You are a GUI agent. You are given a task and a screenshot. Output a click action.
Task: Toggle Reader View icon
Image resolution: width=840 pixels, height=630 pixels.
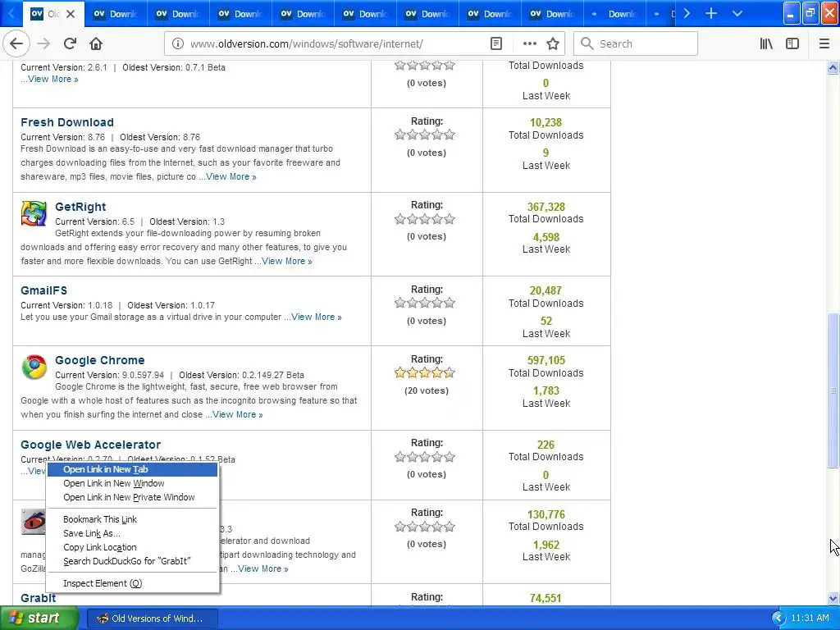(496, 44)
